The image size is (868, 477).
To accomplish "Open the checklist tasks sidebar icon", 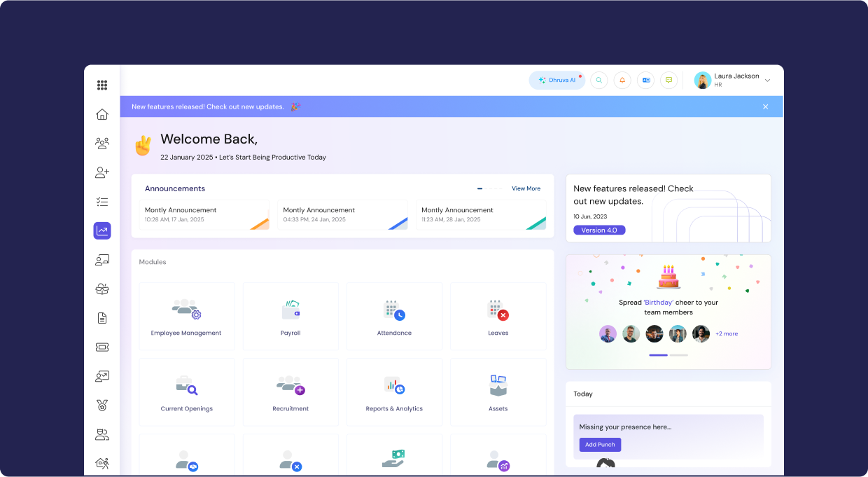I will point(102,202).
